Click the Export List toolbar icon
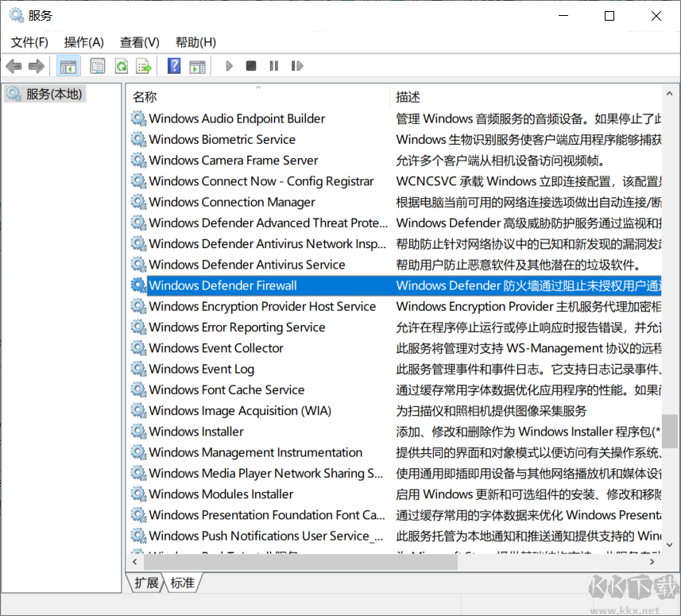 coord(143,66)
